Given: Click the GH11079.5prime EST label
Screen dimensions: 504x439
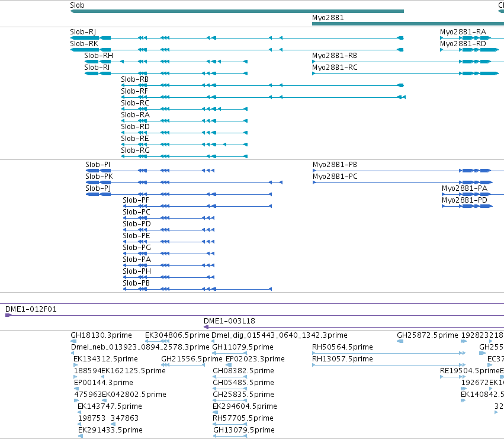Looking at the screenshot, I should pos(243,347).
